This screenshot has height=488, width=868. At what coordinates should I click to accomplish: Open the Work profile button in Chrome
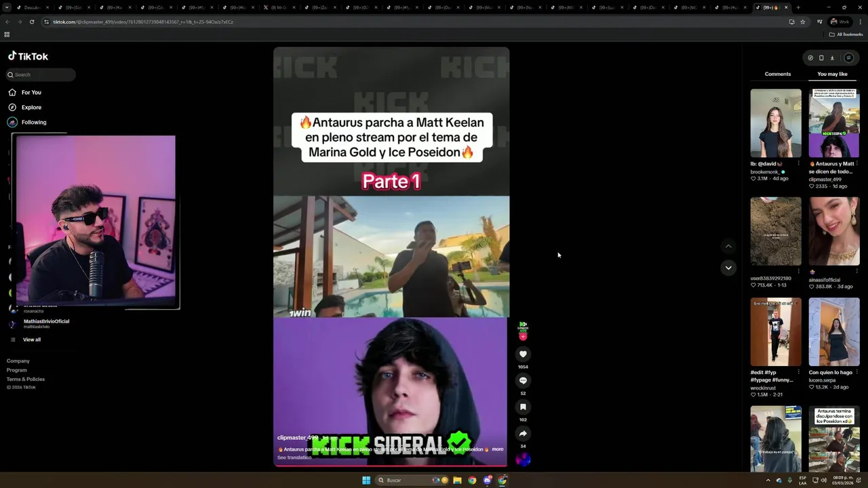click(840, 22)
